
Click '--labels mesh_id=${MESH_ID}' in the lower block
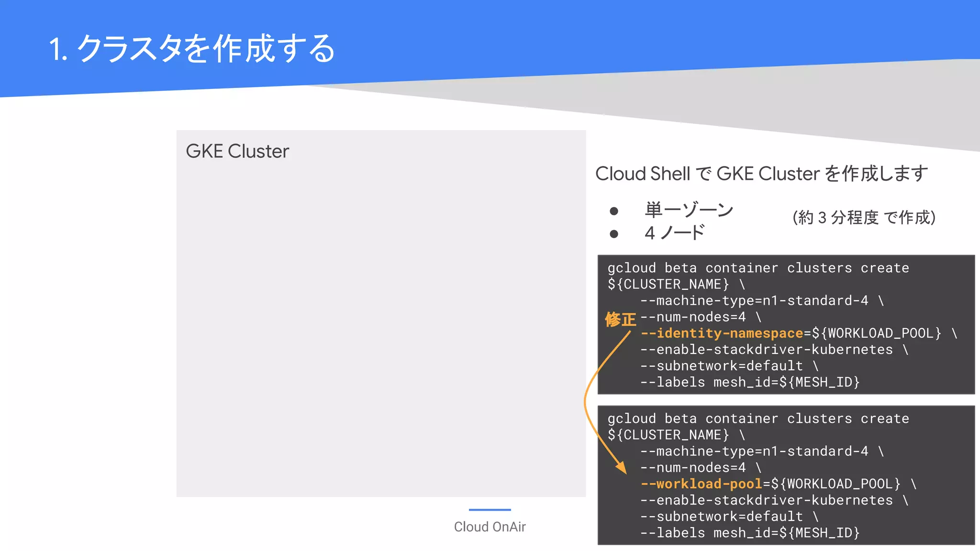pos(750,533)
